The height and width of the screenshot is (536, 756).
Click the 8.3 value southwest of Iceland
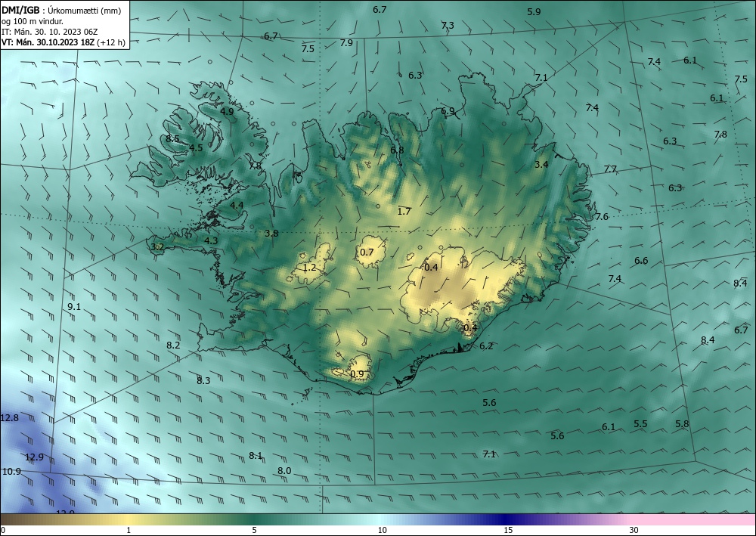[x=203, y=380]
